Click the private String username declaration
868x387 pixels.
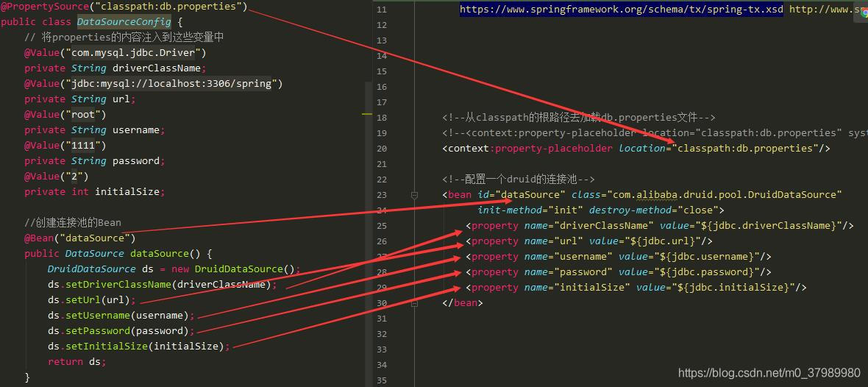pos(95,130)
